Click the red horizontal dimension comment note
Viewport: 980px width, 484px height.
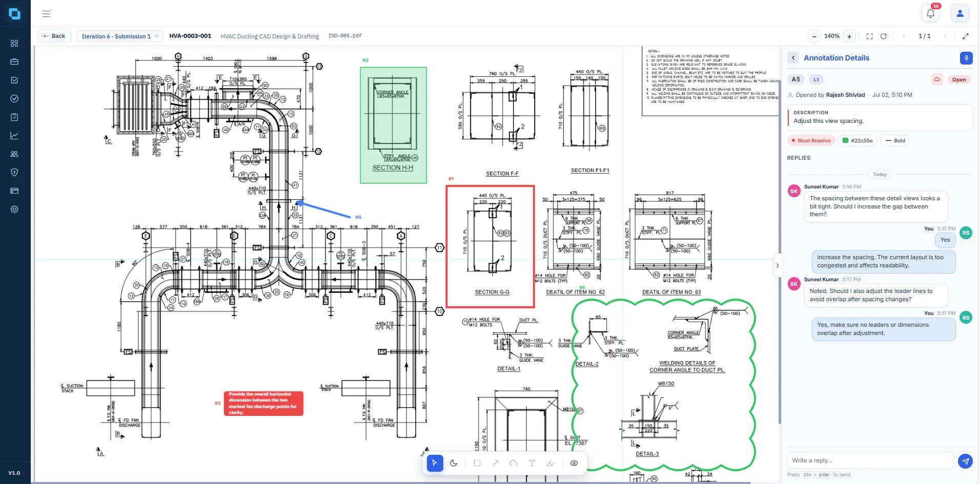point(263,403)
